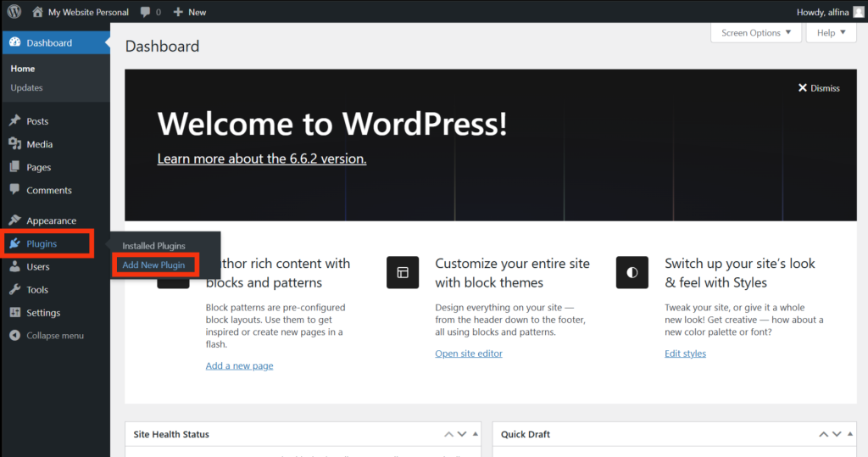Image resolution: width=868 pixels, height=457 pixels.
Task: Toggle the Site Health Status panel arrow
Action: pyautogui.click(x=474, y=434)
